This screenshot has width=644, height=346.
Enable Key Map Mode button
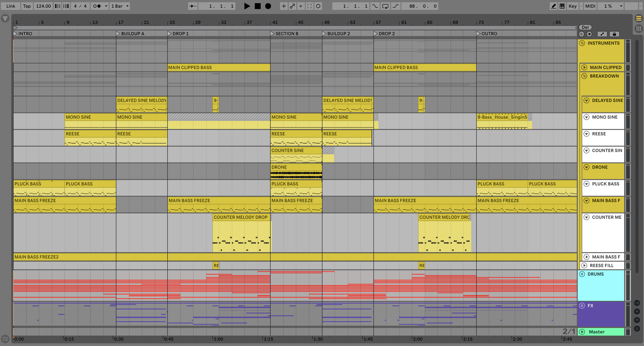pyautogui.click(x=573, y=6)
